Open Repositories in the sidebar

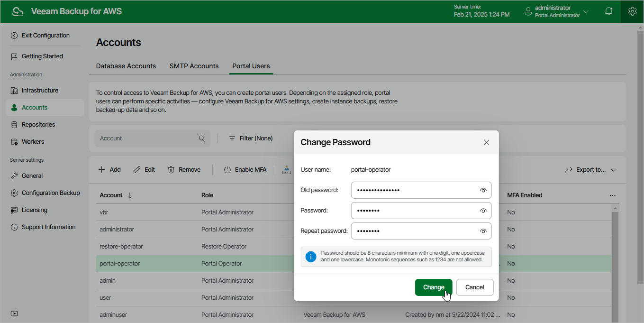[38, 124]
